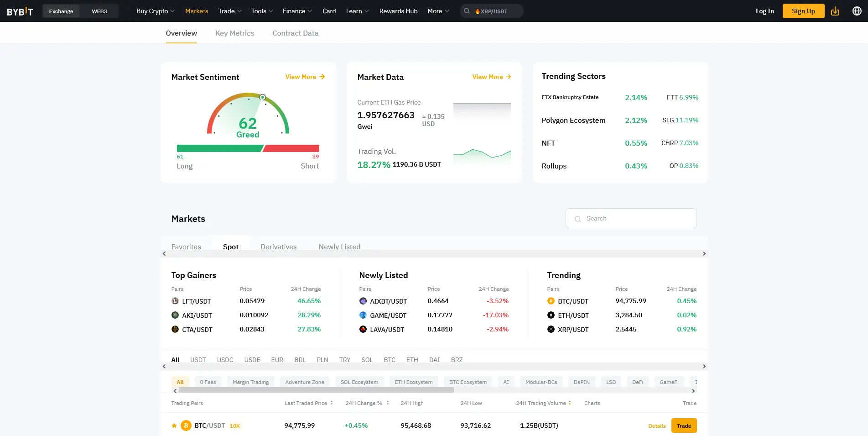Open the language globe icon

pyautogui.click(x=857, y=11)
